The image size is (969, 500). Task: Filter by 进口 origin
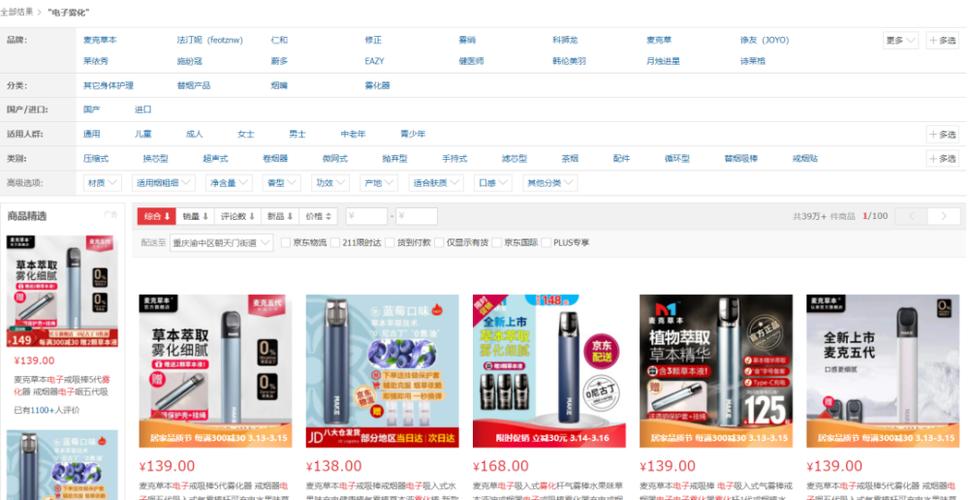point(143,109)
